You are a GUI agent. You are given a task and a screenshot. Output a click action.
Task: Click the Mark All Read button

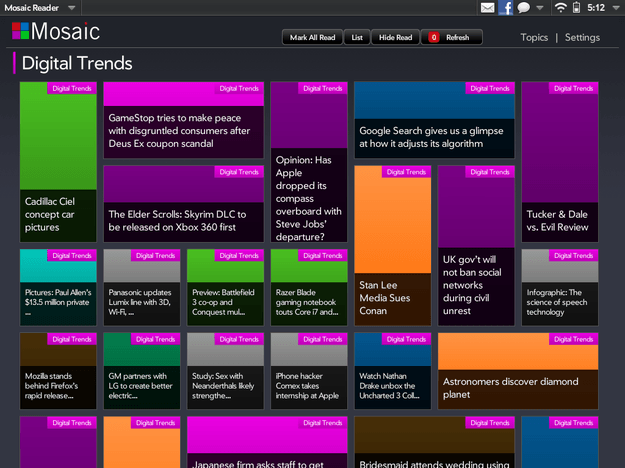pyautogui.click(x=312, y=37)
